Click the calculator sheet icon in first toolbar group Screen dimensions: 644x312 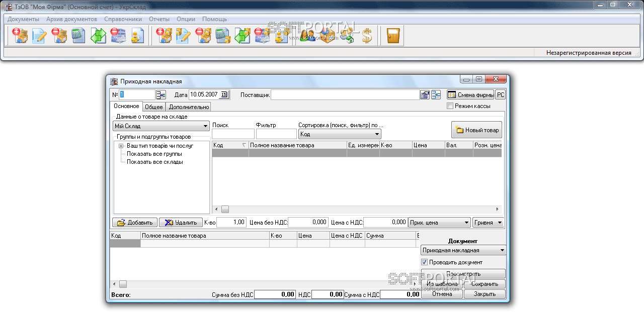78,36
